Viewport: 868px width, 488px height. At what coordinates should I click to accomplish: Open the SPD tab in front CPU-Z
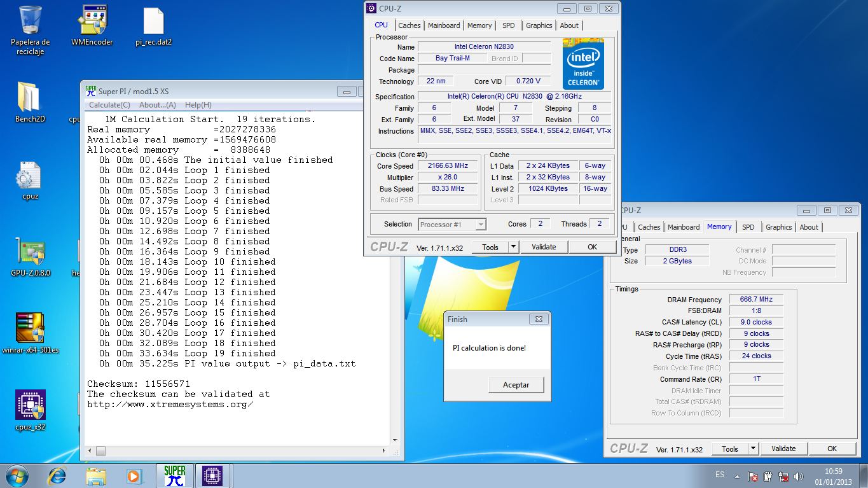[x=509, y=25]
